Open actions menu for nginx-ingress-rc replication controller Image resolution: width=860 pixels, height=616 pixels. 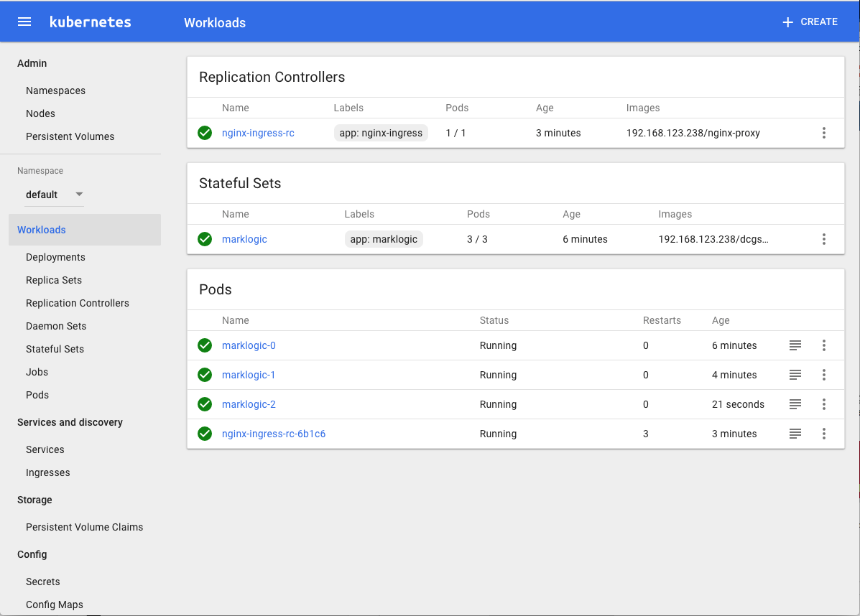pyautogui.click(x=823, y=133)
